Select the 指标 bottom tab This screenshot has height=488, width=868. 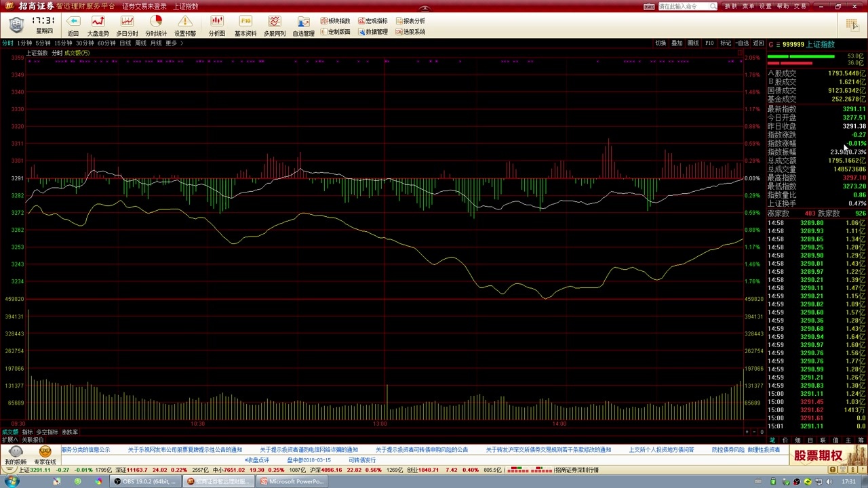pos(27,432)
